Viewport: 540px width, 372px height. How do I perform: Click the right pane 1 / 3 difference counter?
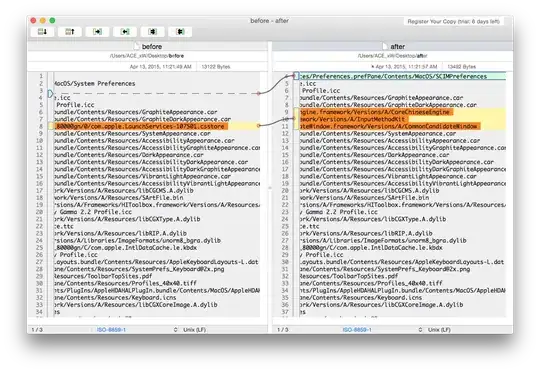(283, 330)
